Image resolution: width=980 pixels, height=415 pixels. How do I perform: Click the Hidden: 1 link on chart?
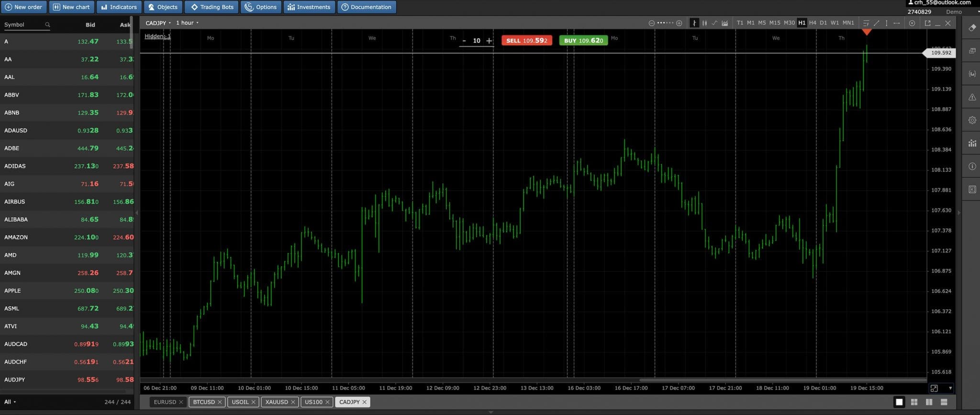[157, 36]
